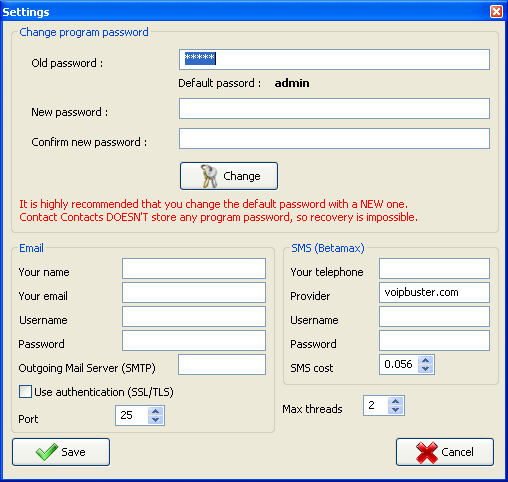Click the Outgoing Mail Server (SMTP) field
This screenshot has height=482, width=508.
point(222,364)
